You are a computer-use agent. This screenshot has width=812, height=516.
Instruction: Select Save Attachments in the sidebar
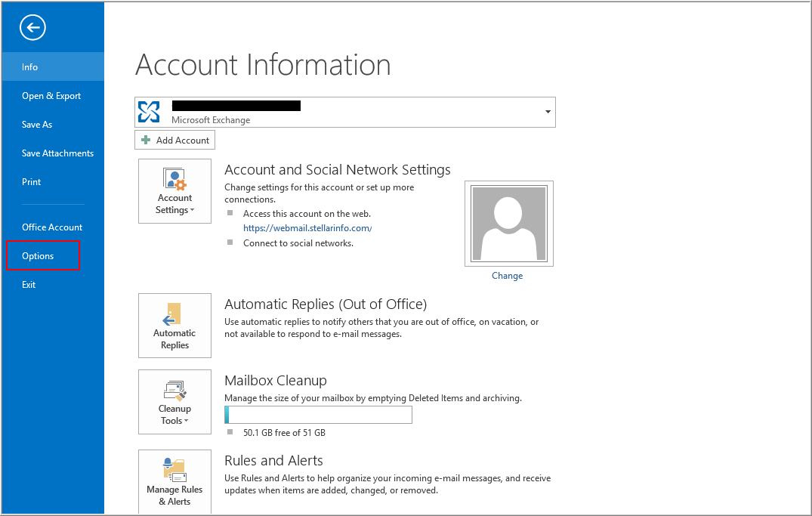pyautogui.click(x=57, y=153)
